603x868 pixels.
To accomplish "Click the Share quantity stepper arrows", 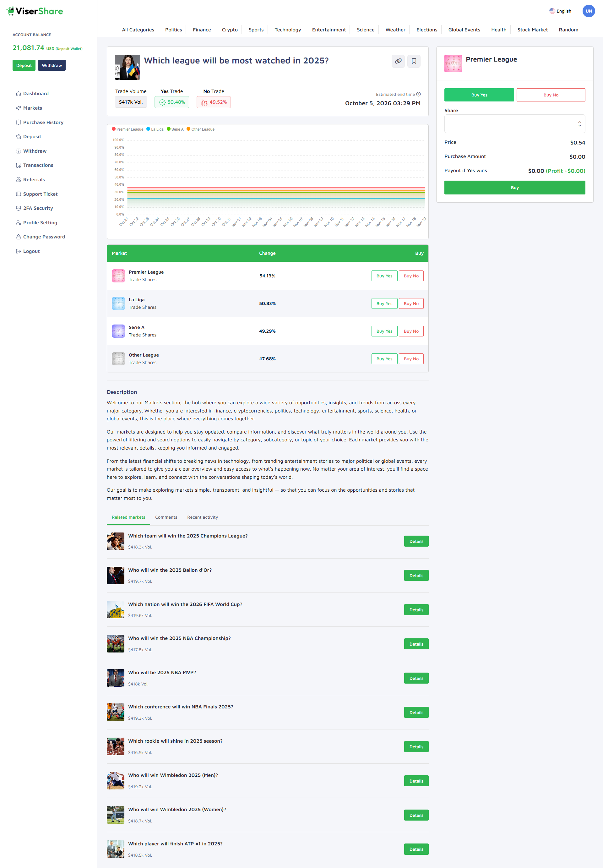I will 579,124.
